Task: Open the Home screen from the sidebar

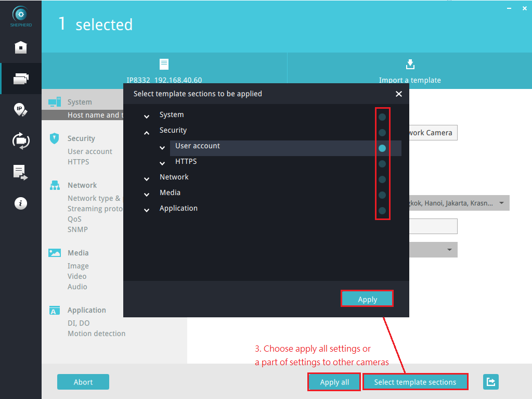Action: [x=21, y=47]
